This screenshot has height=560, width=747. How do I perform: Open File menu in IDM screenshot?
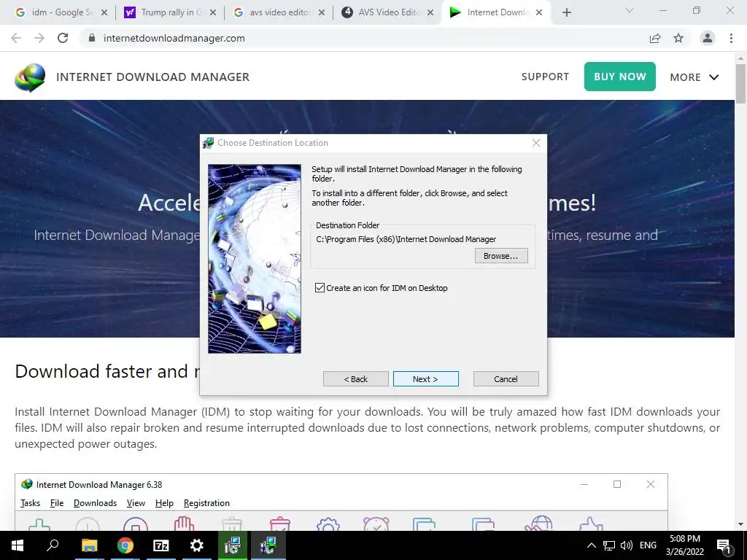57,503
